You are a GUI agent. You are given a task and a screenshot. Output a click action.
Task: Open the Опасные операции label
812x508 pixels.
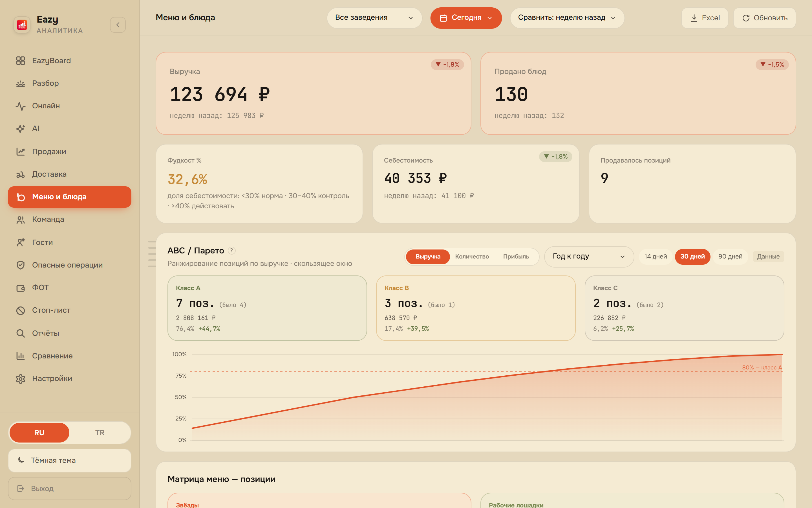click(x=67, y=265)
